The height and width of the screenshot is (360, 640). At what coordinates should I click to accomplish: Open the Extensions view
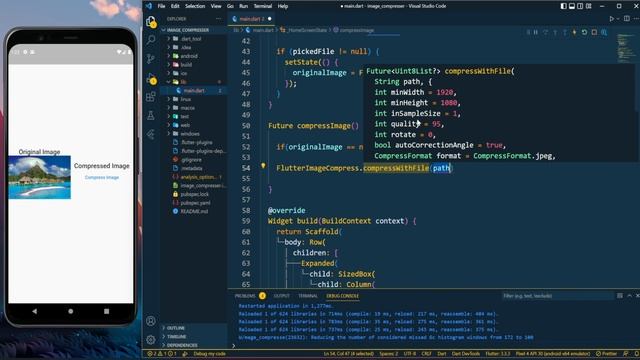(151, 97)
